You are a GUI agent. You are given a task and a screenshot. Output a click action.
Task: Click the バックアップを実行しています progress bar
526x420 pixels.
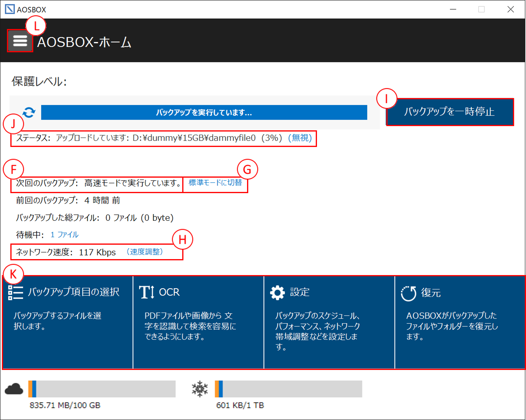pos(204,113)
